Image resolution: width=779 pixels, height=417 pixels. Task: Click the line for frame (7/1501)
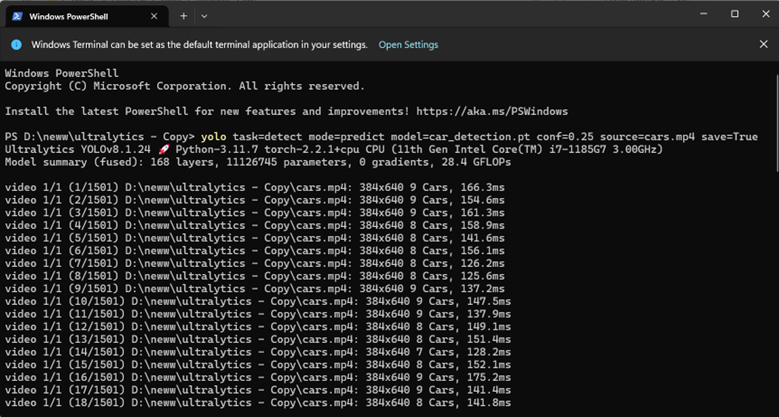(255, 263)
